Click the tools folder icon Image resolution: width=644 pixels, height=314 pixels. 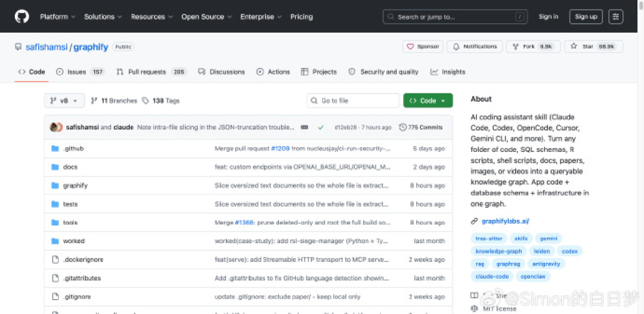tap(55, 222)
